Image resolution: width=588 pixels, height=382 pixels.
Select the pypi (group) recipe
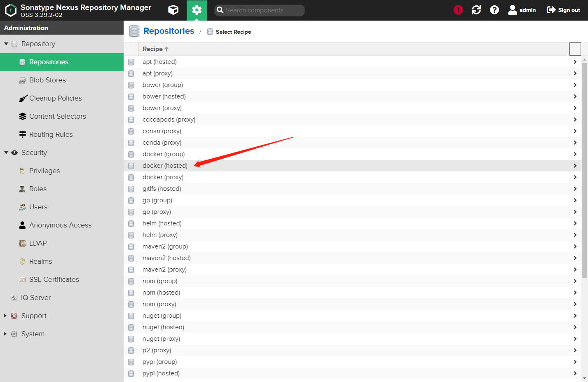pos(352,362)
